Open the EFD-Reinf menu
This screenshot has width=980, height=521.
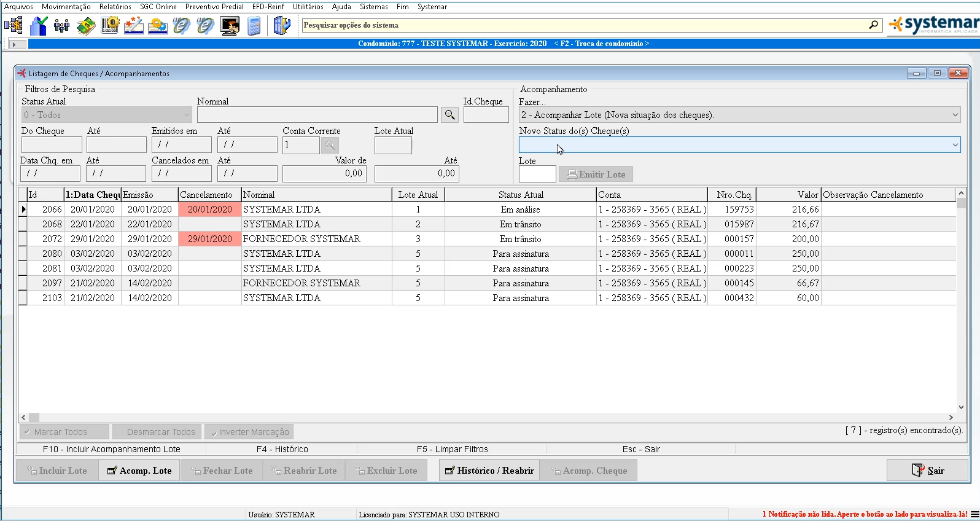coord(268,7)
